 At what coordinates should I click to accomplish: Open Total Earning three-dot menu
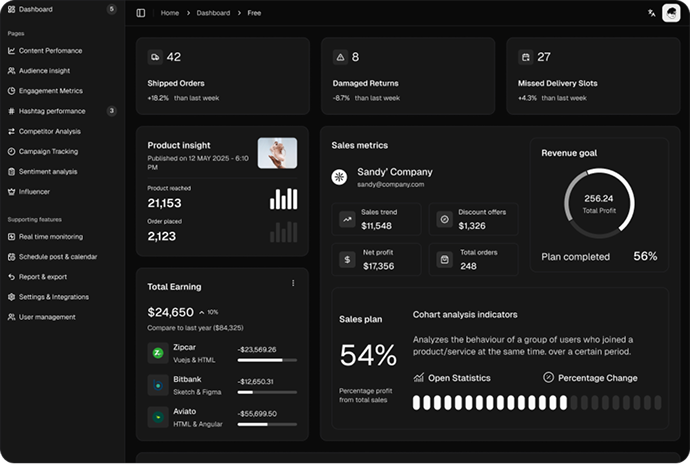point(293,283)
